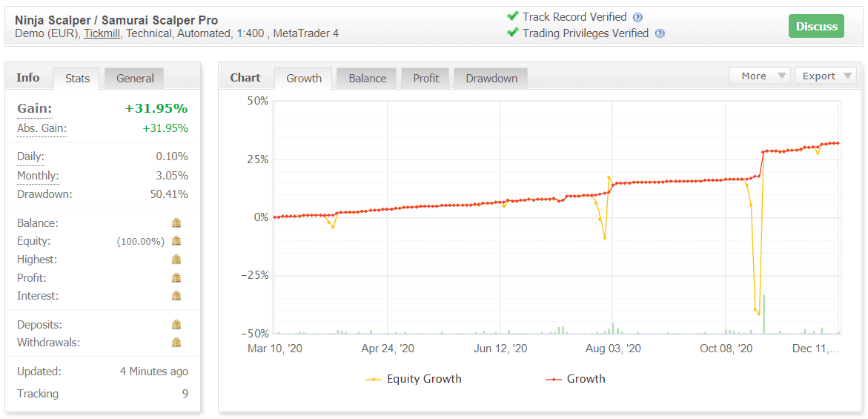Click the lock icon beside Equity
This screenshot has width=868, height=419.
(176, 241)
